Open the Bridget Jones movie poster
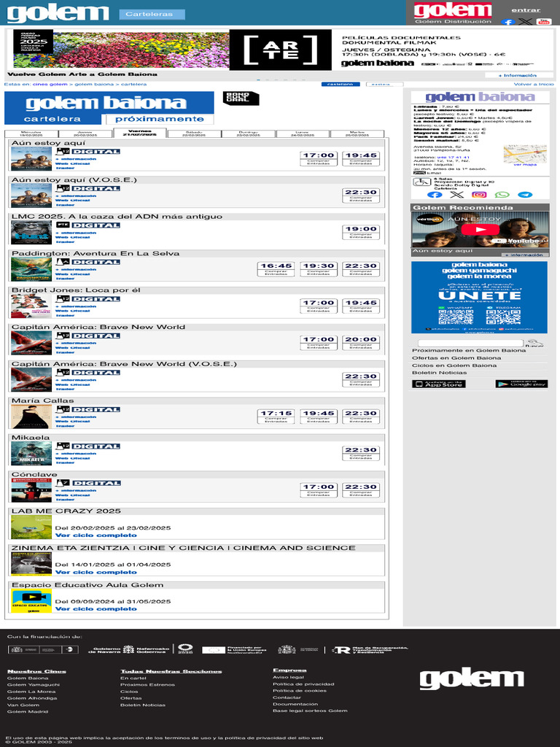This screenshot has width=560, height=747. pos(31,306)
